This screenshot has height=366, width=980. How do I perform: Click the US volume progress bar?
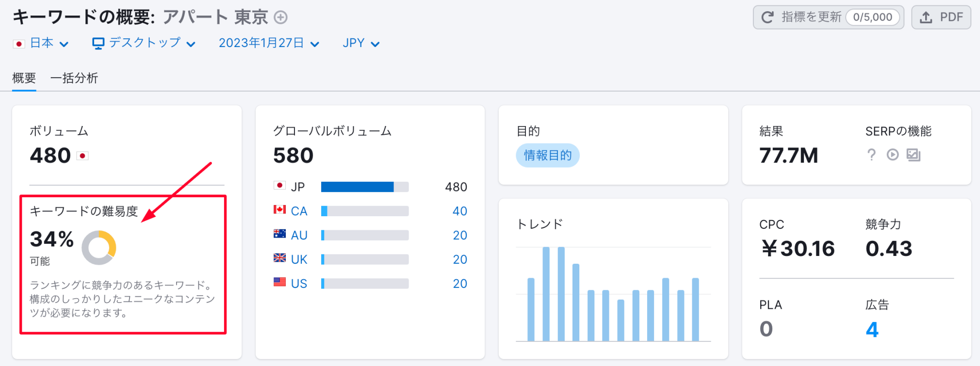(365, 284)
